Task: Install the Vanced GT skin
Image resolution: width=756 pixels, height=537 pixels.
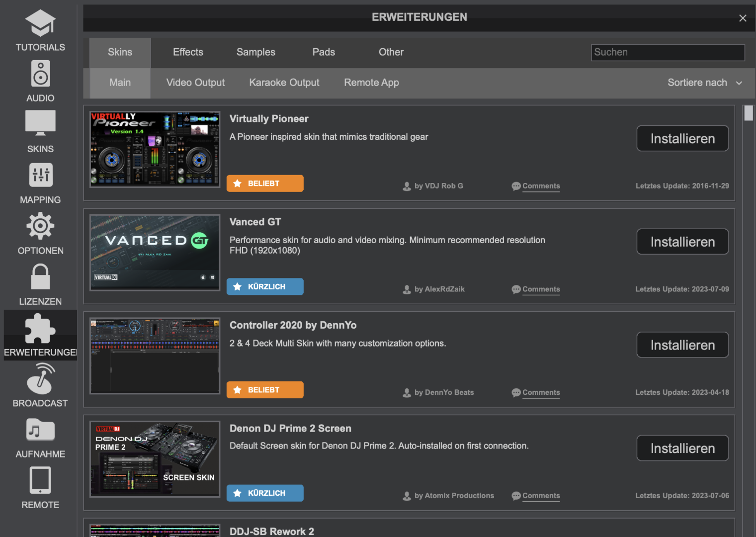Action: (682, 242)
